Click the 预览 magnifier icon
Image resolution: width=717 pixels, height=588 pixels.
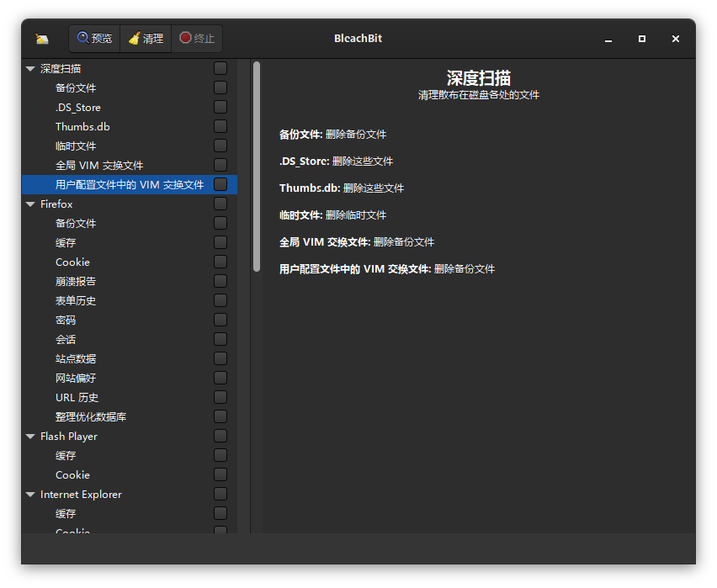point(82,37)
